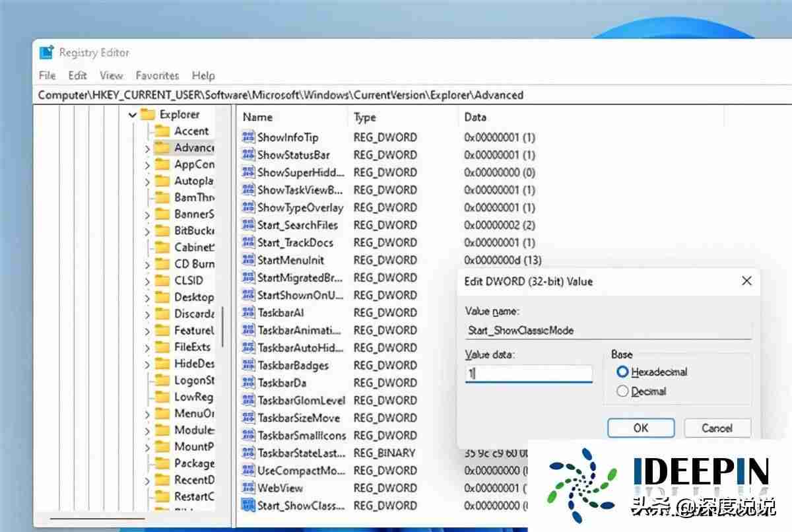Image resolution: width=792 pixels, height=532 pixels.
Task: Open the Edit menu
Action: pos(78,75)
